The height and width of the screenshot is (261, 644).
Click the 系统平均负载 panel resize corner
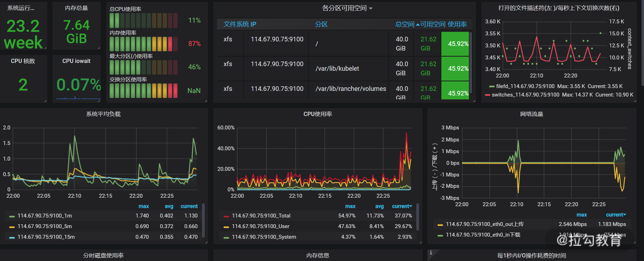pos(206,243)
